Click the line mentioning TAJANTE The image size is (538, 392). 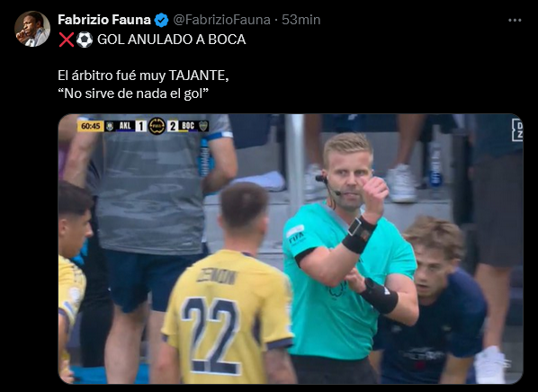click(143, 76)
